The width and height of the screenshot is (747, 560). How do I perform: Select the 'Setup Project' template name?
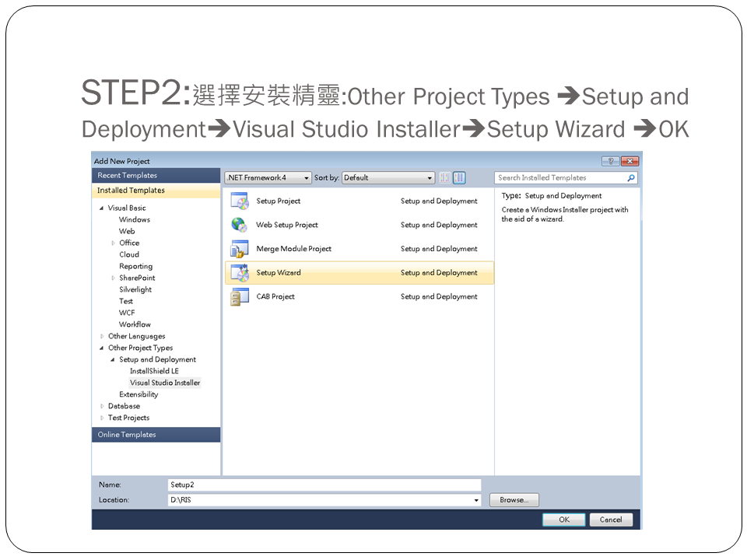(x=279, y=201)
